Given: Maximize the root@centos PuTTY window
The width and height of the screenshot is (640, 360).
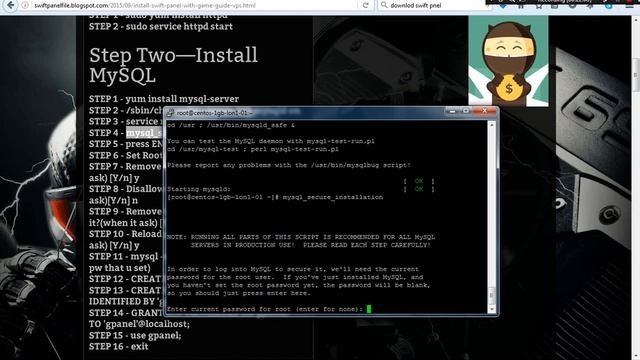Looking at the screenshot, I should click(466, 111).
